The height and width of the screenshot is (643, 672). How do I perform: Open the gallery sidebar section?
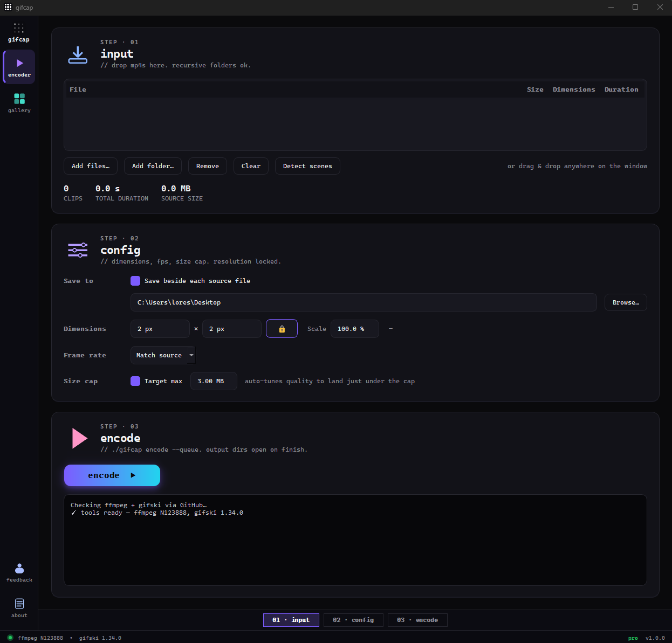[19, 102]
